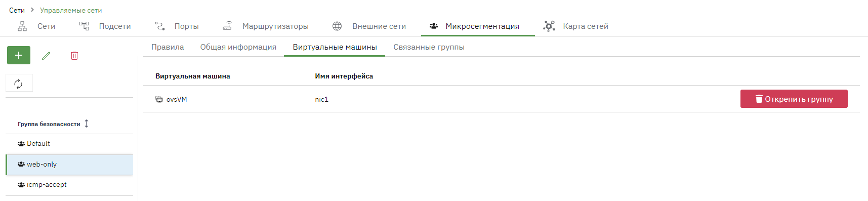This screenshot has height=201, width=868.
Task: Select the icmp-accept security group
Action: (x=69, y=185)
